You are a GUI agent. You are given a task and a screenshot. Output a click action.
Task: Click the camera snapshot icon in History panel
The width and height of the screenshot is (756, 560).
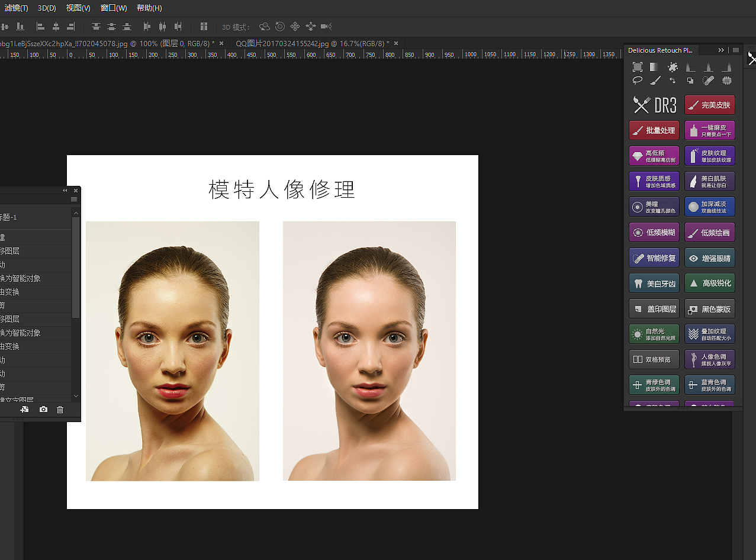43,410
